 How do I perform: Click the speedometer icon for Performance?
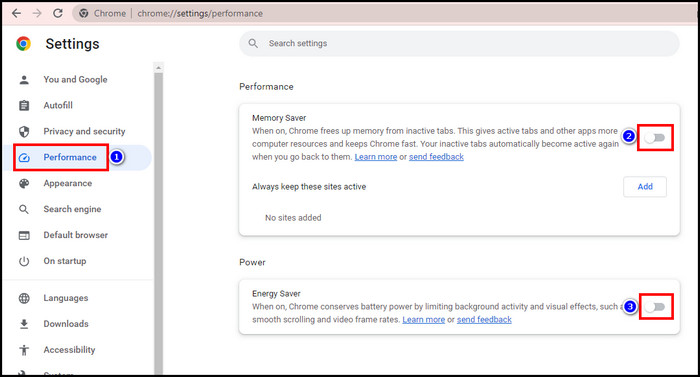(x=24, y=157)
